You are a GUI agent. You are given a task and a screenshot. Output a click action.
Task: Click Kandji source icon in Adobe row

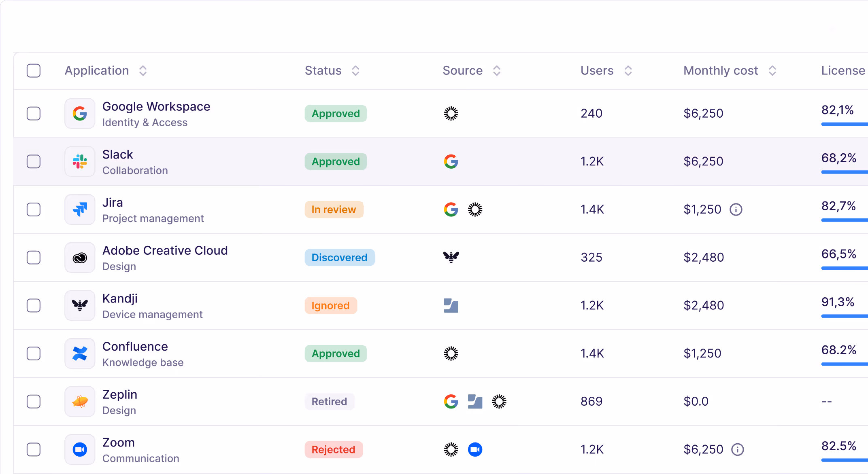point(451,257)
